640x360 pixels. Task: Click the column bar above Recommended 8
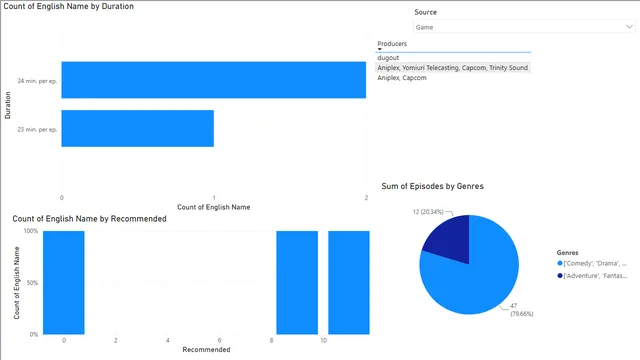297,282
